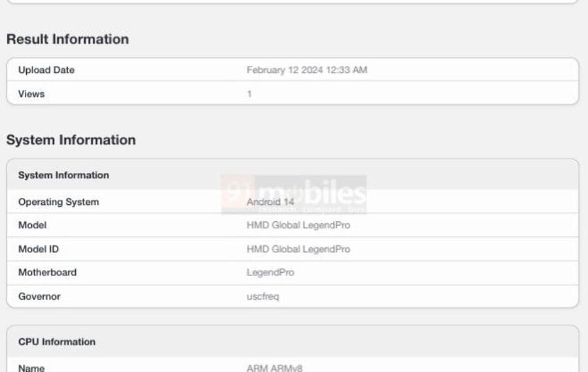The image size is (588, 372).
Task: Select the Upload Date label
Action: click(x=46, y=70)
